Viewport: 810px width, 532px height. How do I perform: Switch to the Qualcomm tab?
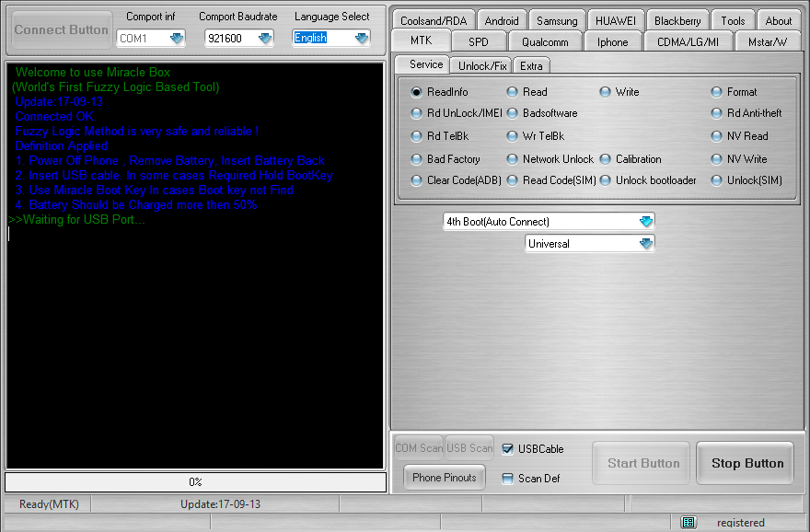(545, 41)
